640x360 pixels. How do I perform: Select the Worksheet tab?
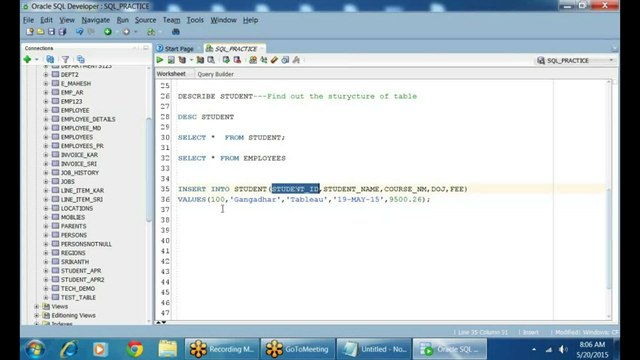[171, 74]
